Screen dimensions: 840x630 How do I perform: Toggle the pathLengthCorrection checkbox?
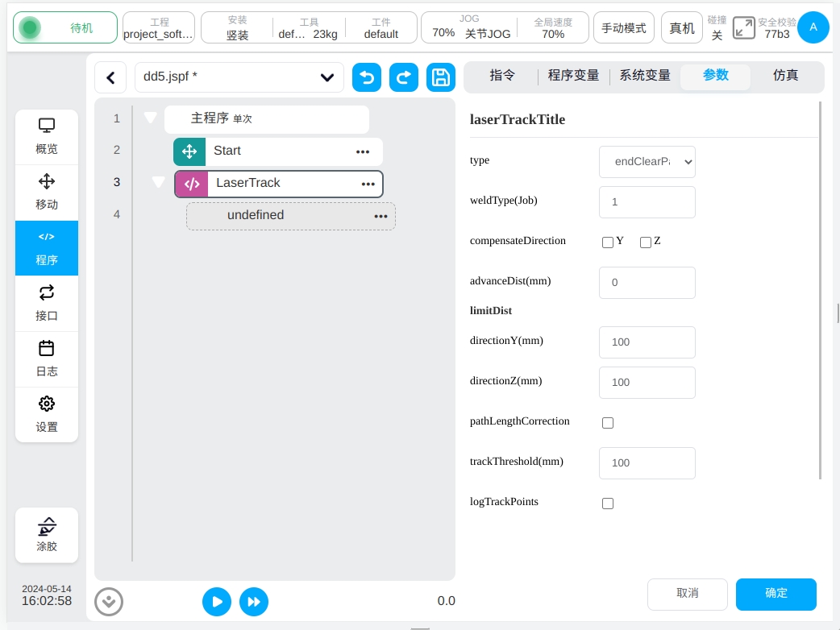point(608,423)
